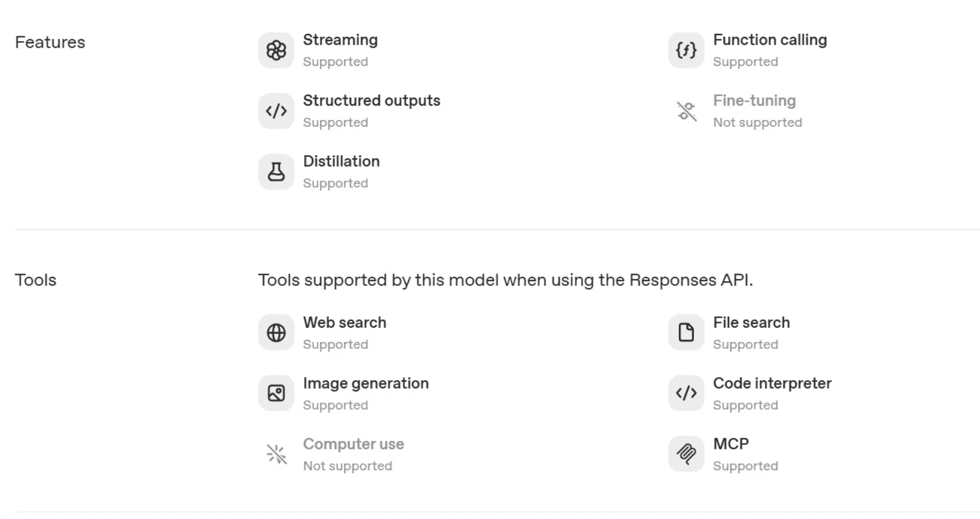Open the Function calling title
Viewport: 980px width, 519px height.
click(770, 40)
